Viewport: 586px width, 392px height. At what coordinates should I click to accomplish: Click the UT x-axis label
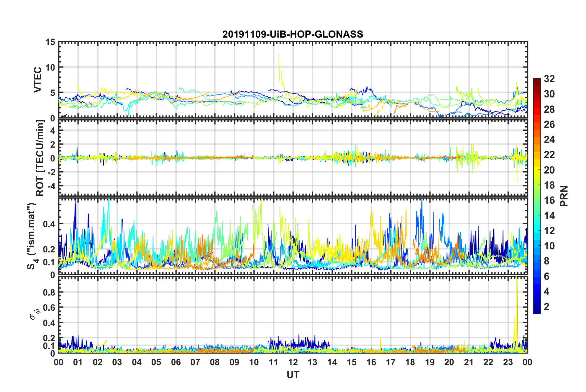pos(293,375)
